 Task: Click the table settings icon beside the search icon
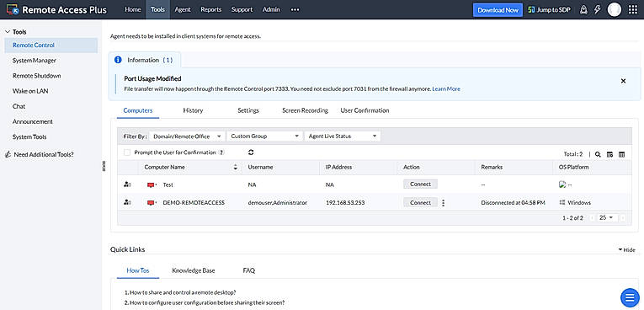point(610,155)
